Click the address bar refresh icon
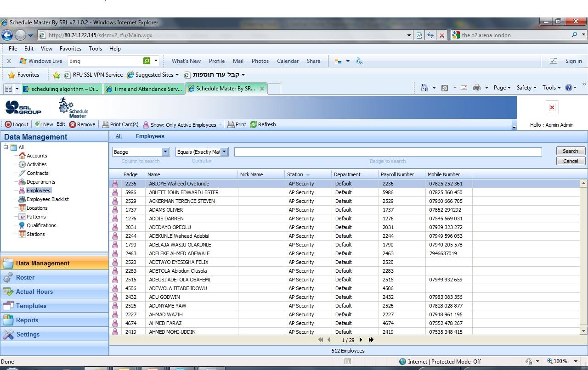The height and width of the screenshot is (370, 588). [430, 35]
